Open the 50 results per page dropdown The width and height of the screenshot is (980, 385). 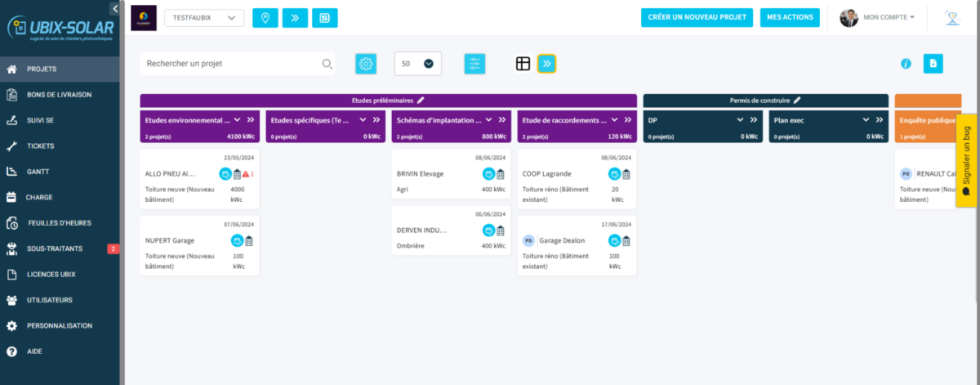click(417, 64)
